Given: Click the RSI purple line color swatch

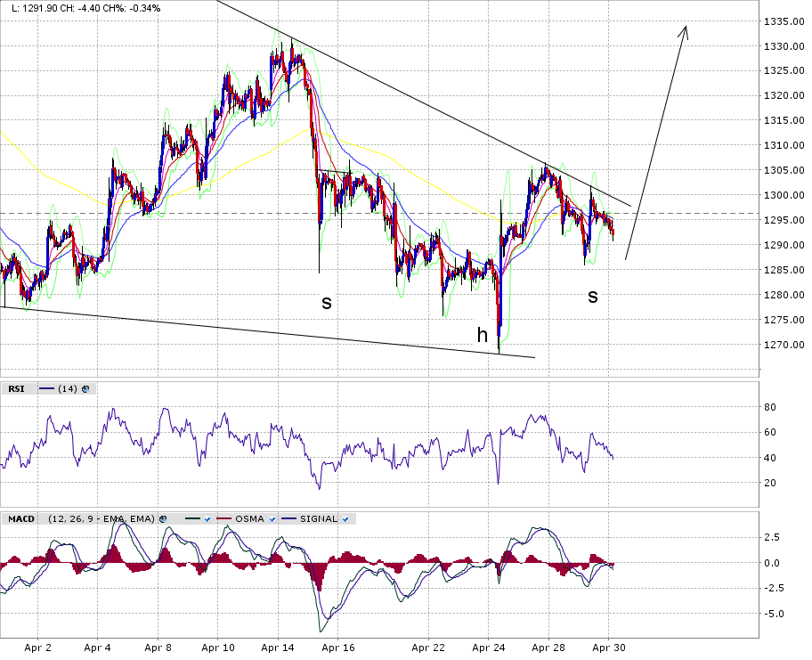Looking at the screenshot, I should pyautogui.click(x=46, y=389).
